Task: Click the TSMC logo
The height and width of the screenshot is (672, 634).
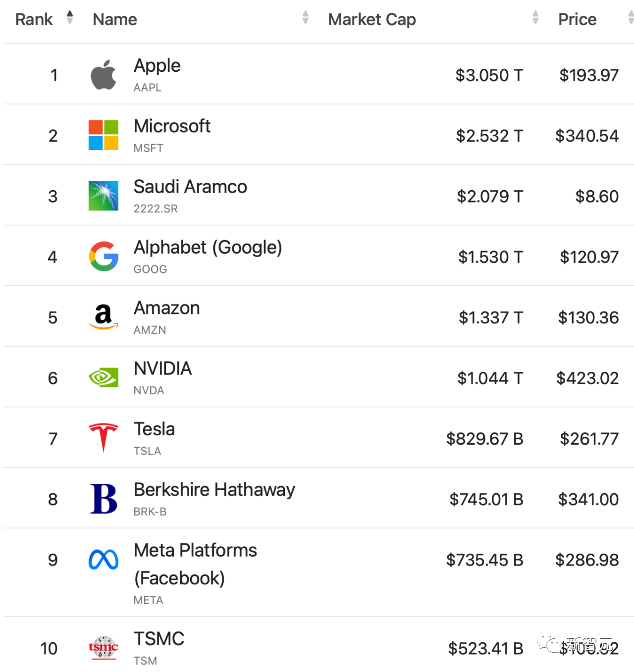Action: [x=104, y=648]
